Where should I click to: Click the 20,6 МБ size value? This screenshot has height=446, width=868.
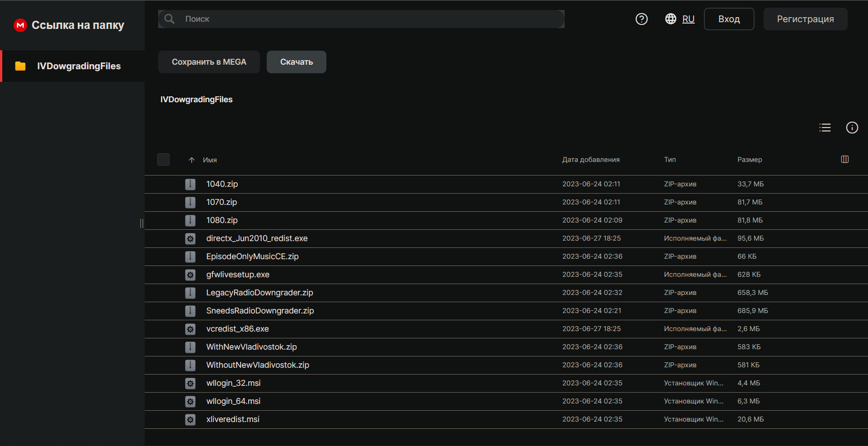coord(750,419)
